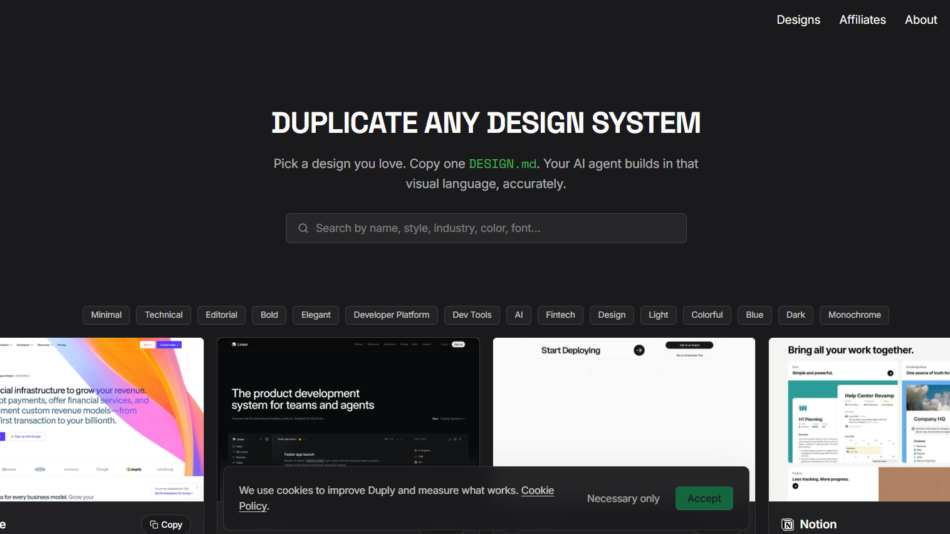950x534 pixels.
Task: Open the Start Deploying design thumbnail
Action: click(624, 402)
